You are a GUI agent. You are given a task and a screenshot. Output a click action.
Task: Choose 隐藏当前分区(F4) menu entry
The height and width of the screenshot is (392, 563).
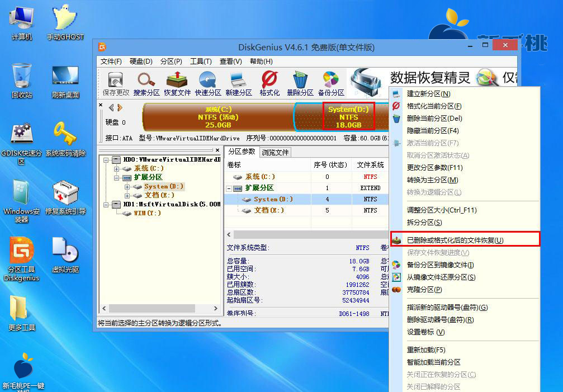click(x=464, y=131)
